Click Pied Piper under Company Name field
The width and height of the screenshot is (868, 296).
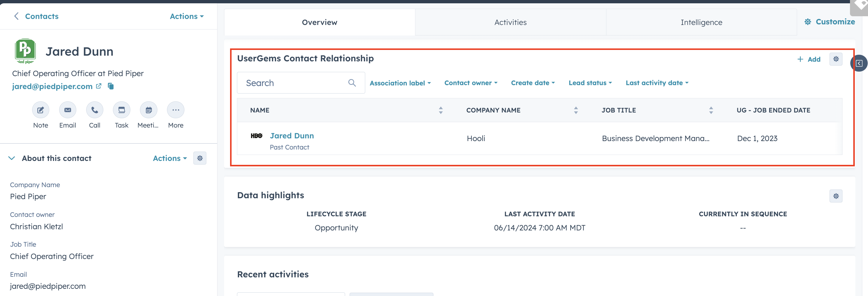(28, 196)
